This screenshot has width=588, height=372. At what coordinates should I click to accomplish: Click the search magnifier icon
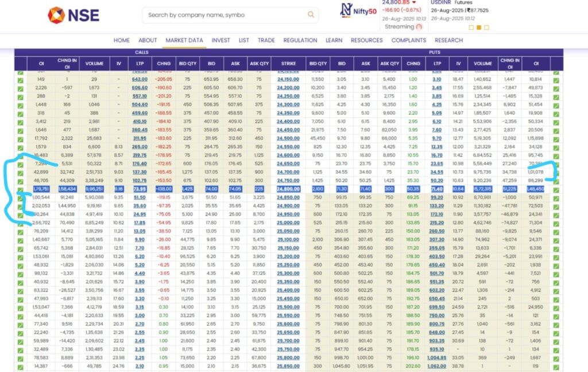point(311,15)
